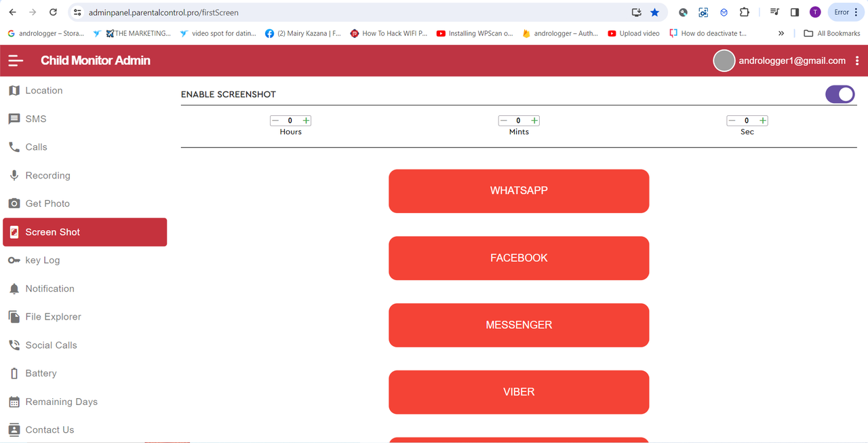Click the Notification bell icon

tap(14, 288)
